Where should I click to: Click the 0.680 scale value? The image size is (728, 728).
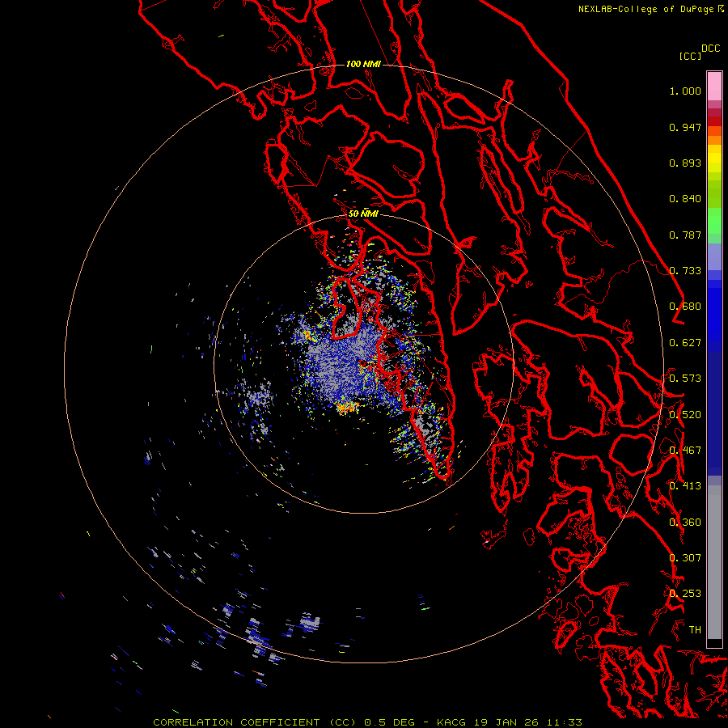click(685, 307)
